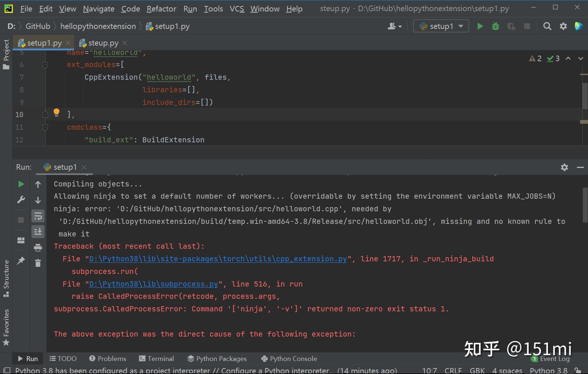Collapse the ext_modules fold on line 6
The height and width of the screenshot is (374, 588).
[x=45, y=65]
